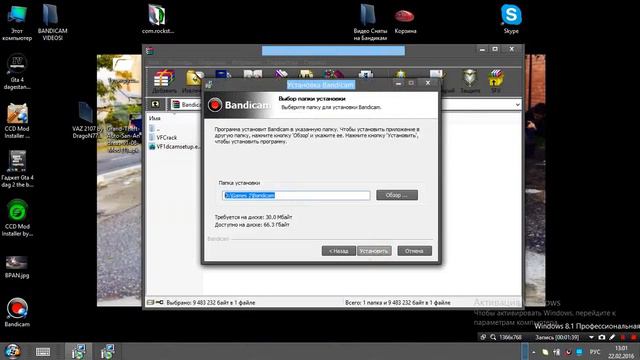
Task: Click the network tray icon
Action: [x=557, y=352]
